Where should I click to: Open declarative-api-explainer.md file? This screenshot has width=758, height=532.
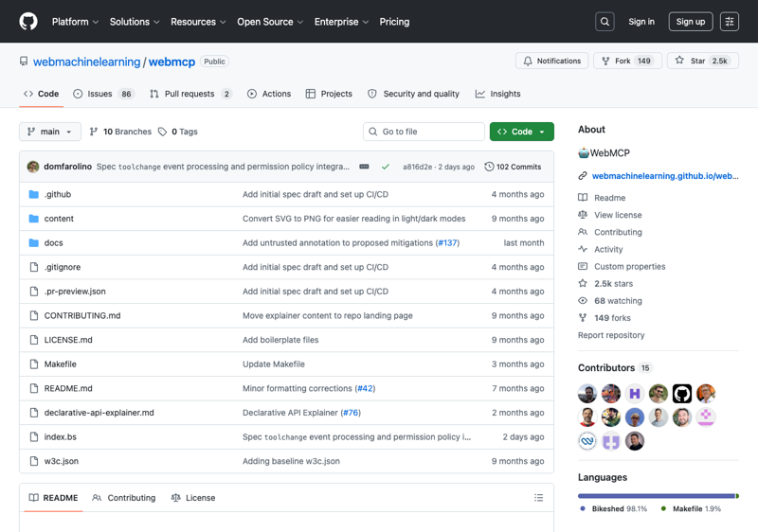(99, 413)
